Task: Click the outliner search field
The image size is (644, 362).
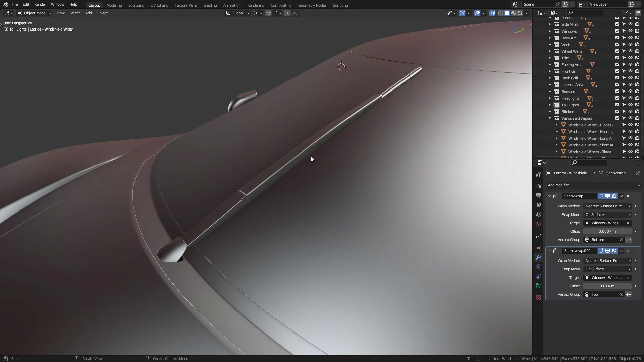Action: tap(585, 13)
